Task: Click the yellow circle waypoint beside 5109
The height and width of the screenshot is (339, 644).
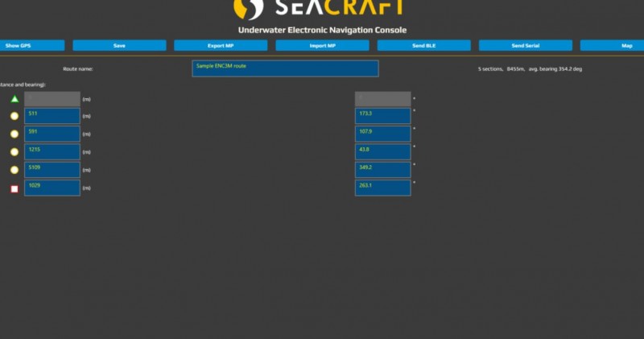Action: (x=14, y=170)
